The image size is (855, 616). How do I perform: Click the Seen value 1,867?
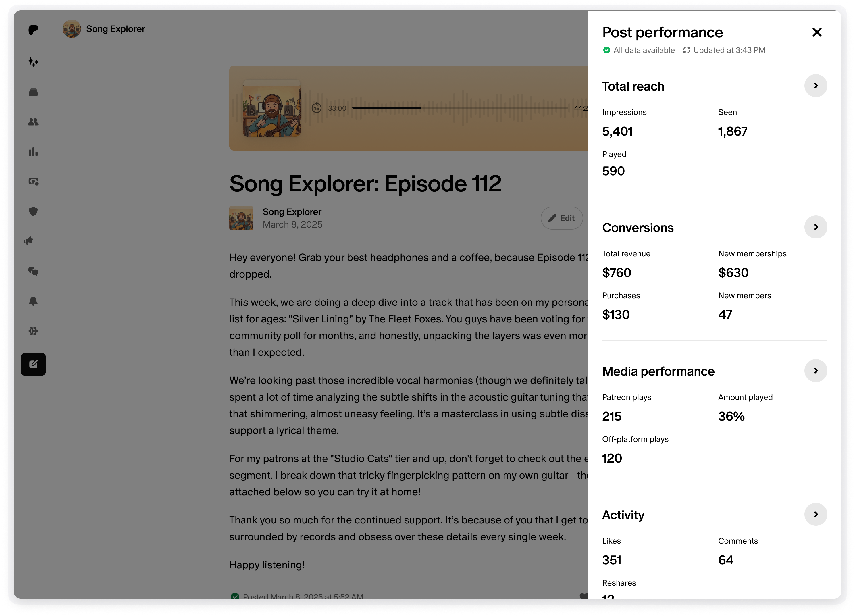pos(733,131)
